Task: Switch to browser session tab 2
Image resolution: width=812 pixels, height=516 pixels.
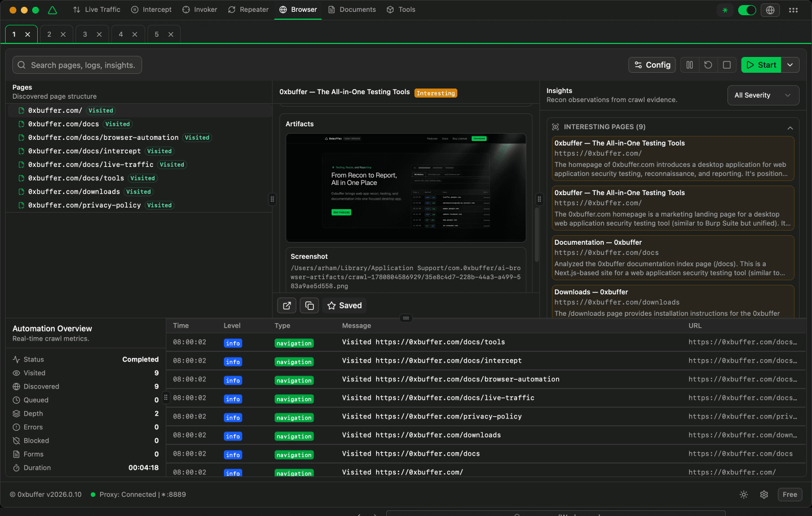Action: [49, 34]
